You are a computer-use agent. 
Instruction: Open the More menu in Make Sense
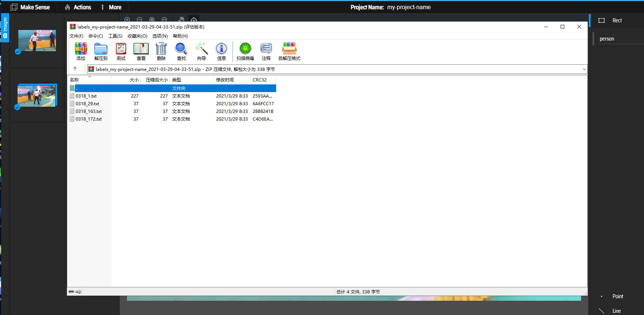pos(111,7)
